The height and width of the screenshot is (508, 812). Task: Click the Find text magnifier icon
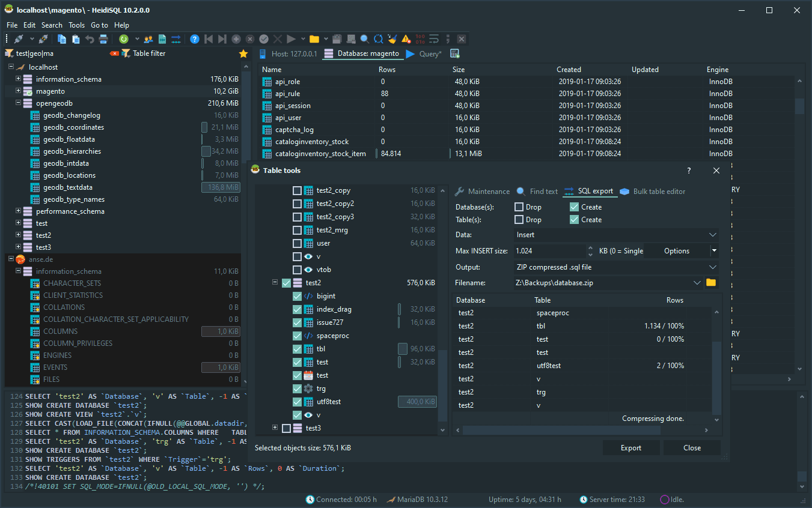[364, 38]
